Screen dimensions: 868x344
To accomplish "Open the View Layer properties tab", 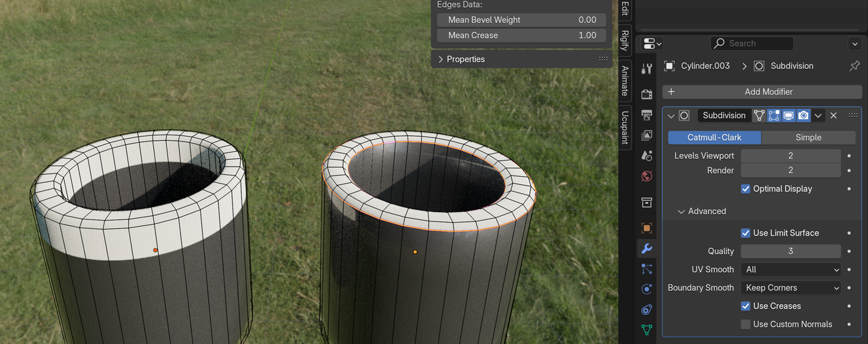I will (x=647, y=135).
